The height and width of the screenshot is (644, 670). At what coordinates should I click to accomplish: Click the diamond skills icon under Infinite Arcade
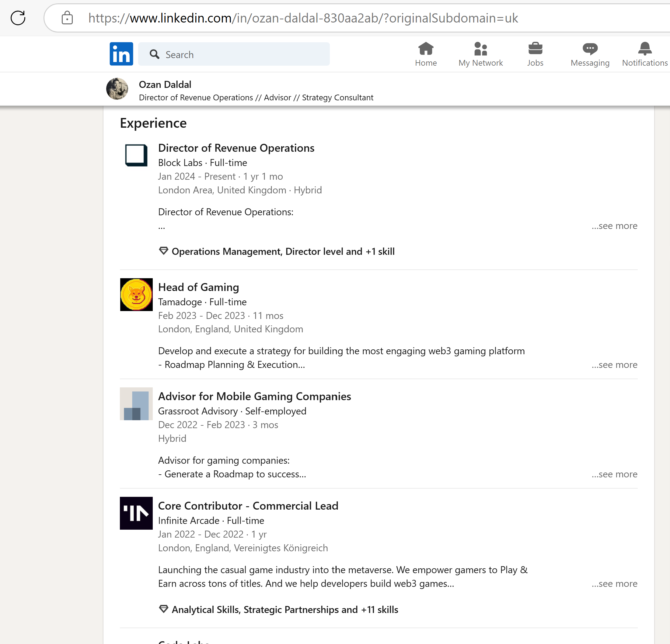pyautogui.click(x=164, y=609)
